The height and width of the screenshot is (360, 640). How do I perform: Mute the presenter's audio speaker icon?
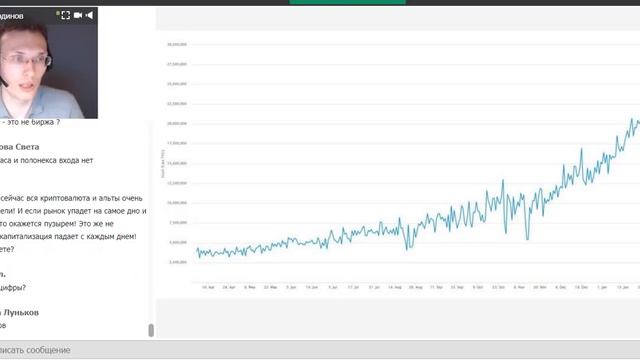(x=89, y=16)
